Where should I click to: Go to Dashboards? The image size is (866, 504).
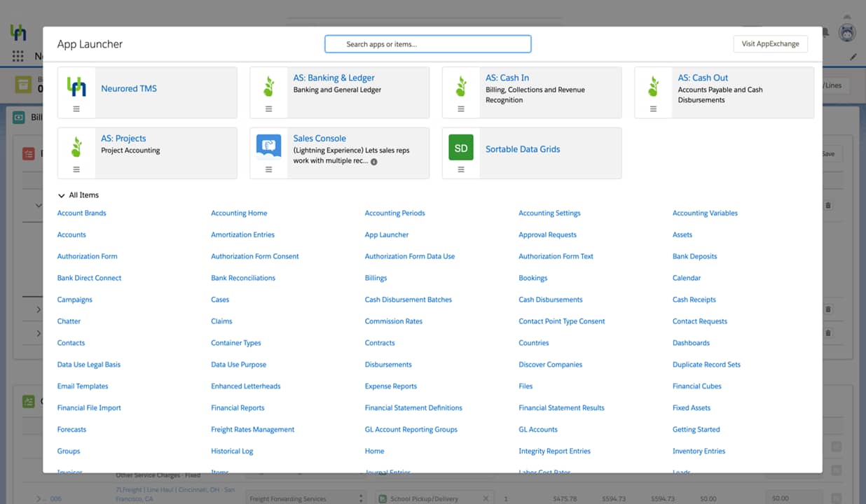pos(691,344)
